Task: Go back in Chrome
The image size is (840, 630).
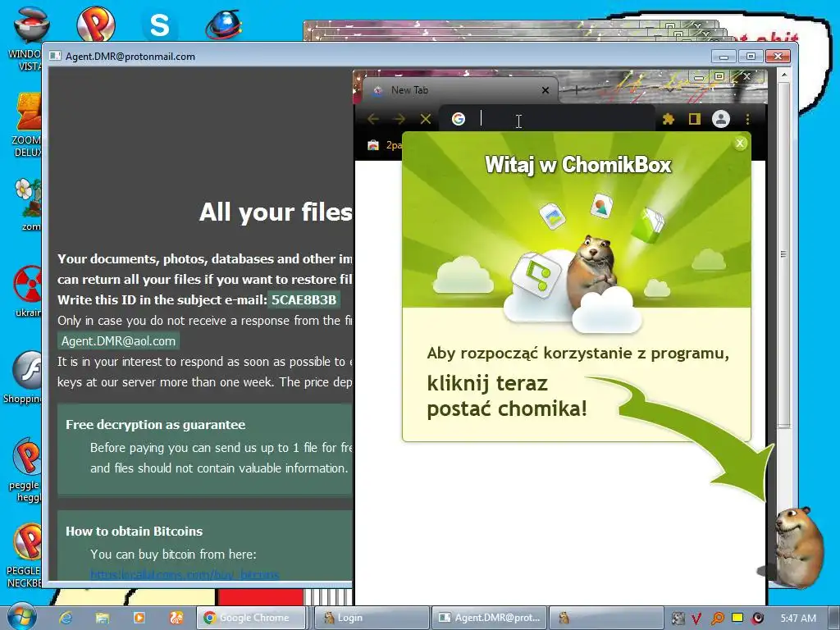Action: (373, 119)
